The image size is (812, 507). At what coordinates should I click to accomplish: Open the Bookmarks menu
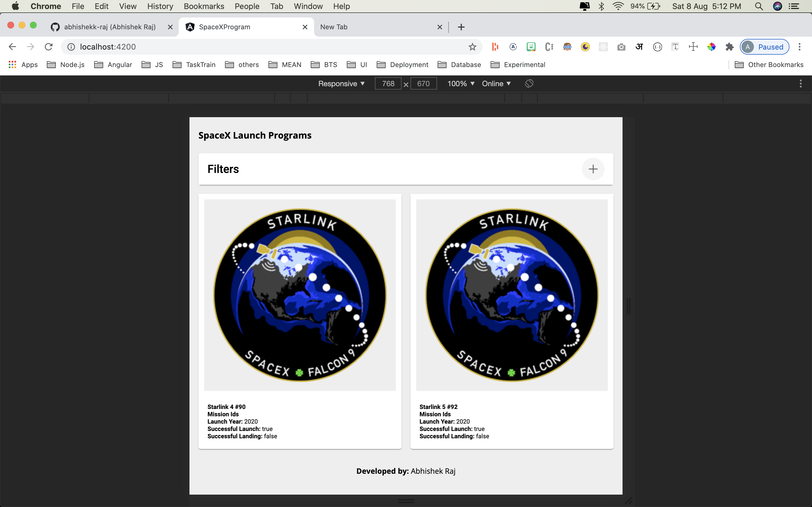[x=204, y=6]
